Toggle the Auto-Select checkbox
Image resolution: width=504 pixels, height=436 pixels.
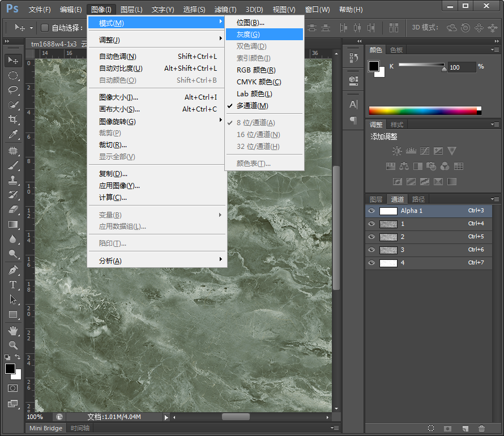coord(45,28)
